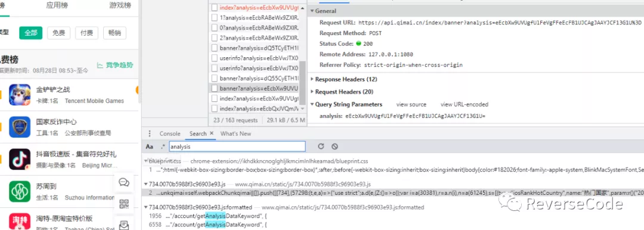Expand Response Headers (12) section
This screenshot has height=230, width=644.
[312, 79]
